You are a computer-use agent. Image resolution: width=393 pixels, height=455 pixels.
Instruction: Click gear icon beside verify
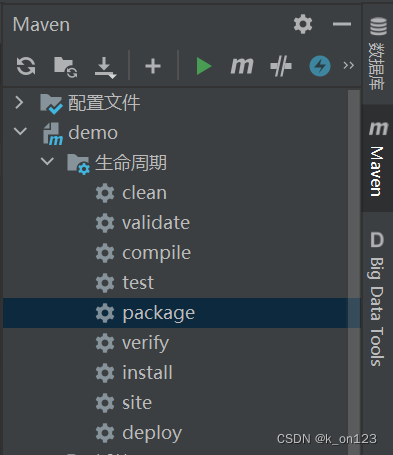click(105, 343)
